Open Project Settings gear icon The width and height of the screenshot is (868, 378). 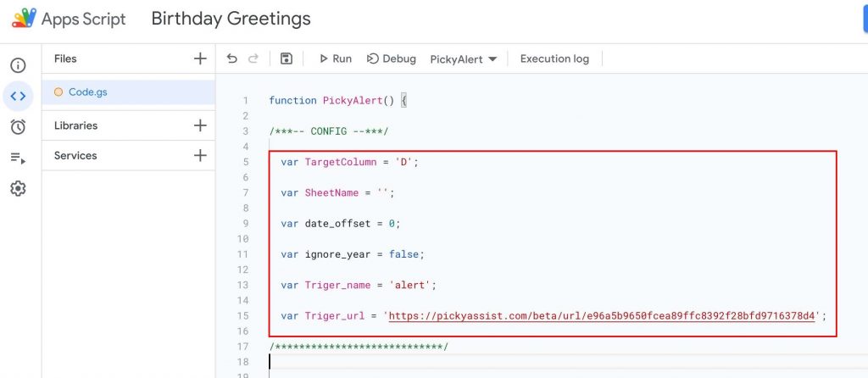click(x=19, y=189)
